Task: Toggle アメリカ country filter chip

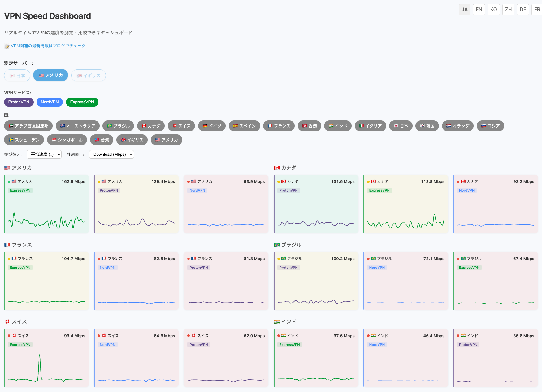Action: pyautogui.click(x=167, y=140)
